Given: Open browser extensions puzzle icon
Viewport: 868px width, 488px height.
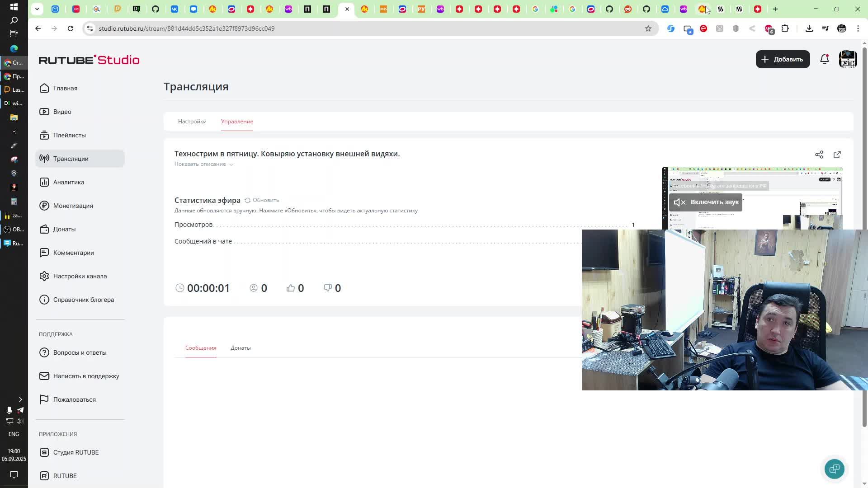Looking at the screenshot, I should (785, 28).
